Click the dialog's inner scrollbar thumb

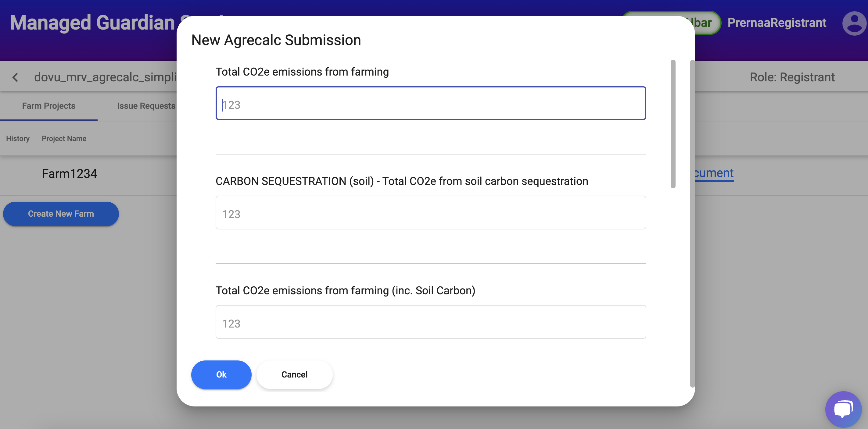point(673,124)
